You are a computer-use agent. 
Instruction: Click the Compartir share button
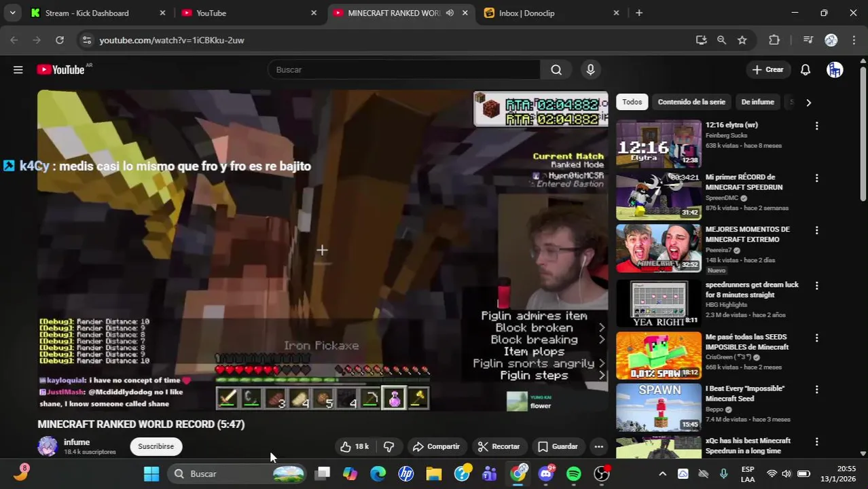pos(436,446)
